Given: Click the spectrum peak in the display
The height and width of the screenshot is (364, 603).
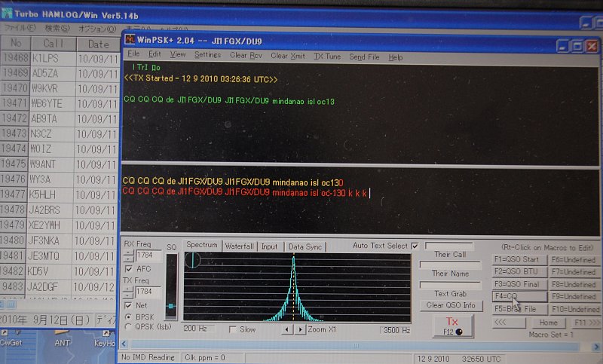Looking at the screenshot, I should pos(293,289).
